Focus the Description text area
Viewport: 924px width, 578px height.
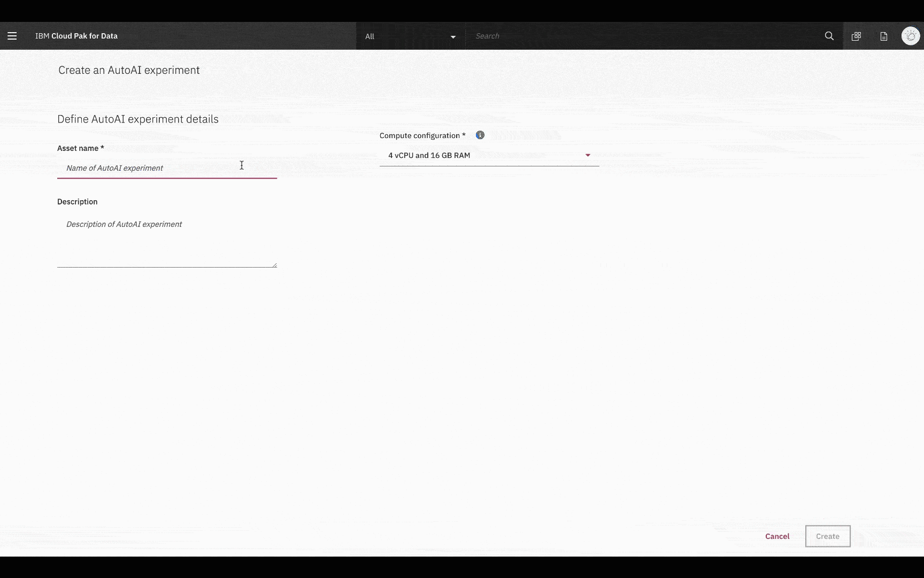(x=167, y=240)
